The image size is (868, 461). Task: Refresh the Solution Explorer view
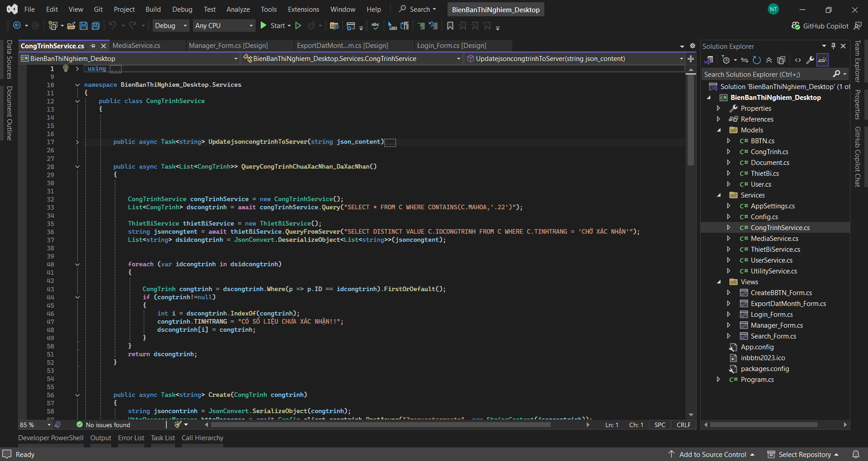point(757,60)
